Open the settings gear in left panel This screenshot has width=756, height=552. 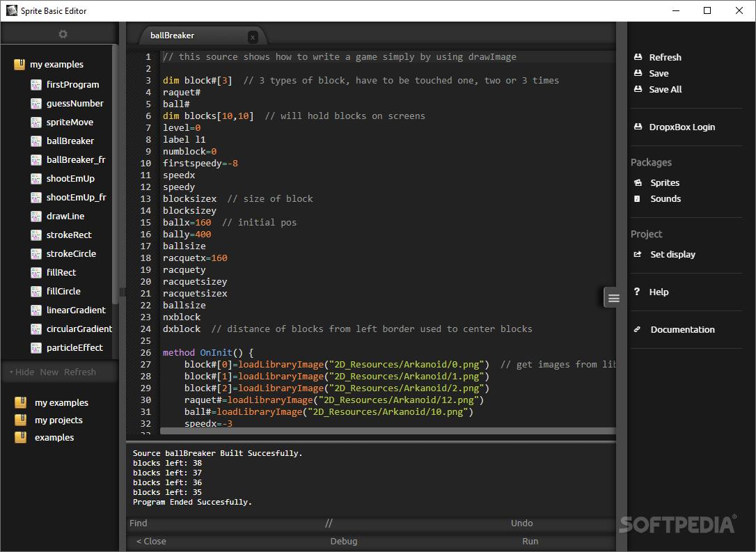point(63,34)
